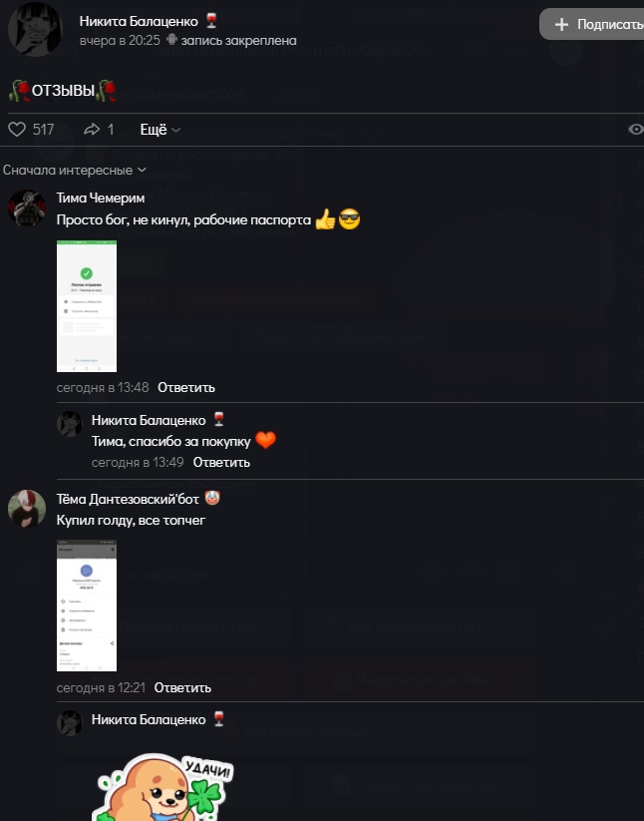Click the views eye icon
The width and height of the screenshot is (644, 821).
pyautogui.click(x=636, y=130)
